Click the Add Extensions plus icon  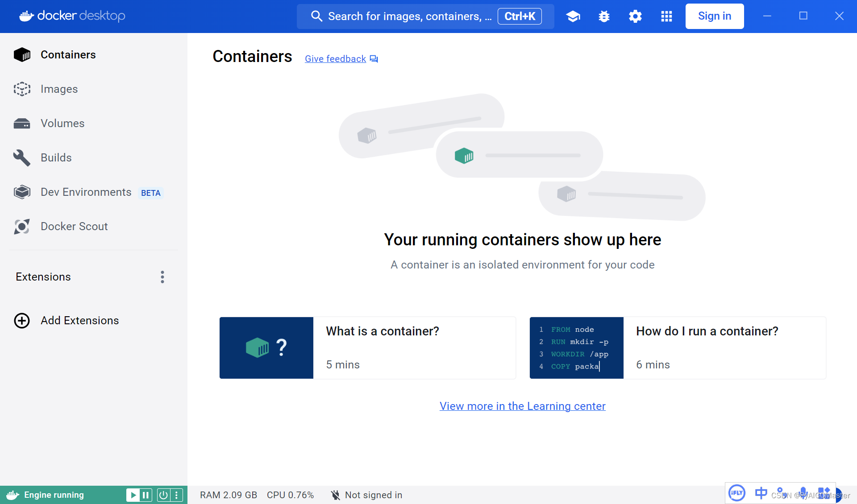point(22,320)
